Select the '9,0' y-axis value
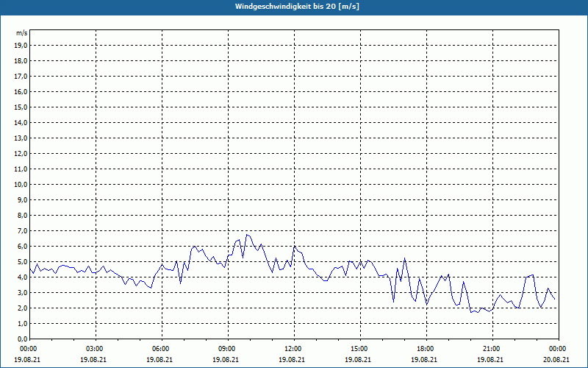588x368 pixels. coord(22,199)
